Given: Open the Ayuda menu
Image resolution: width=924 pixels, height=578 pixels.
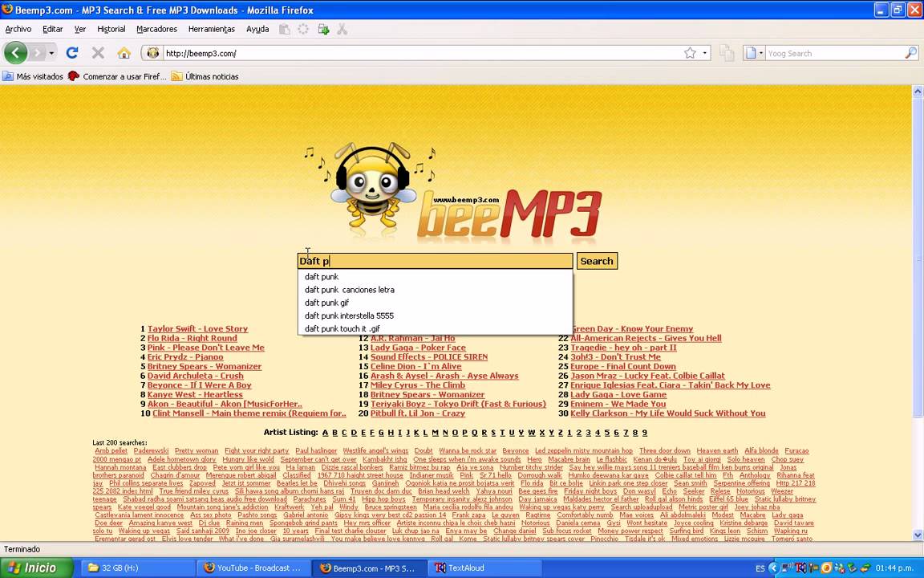Looking at the screenshot, I should 257,29.
